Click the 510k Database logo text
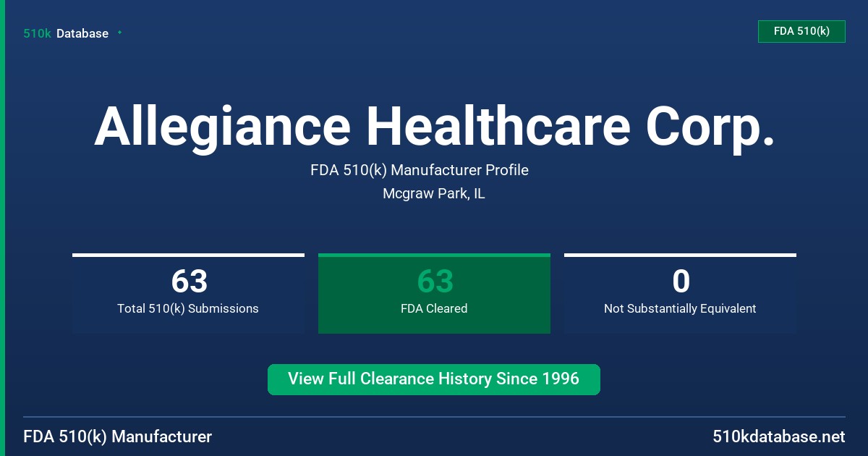 (66, 33)
